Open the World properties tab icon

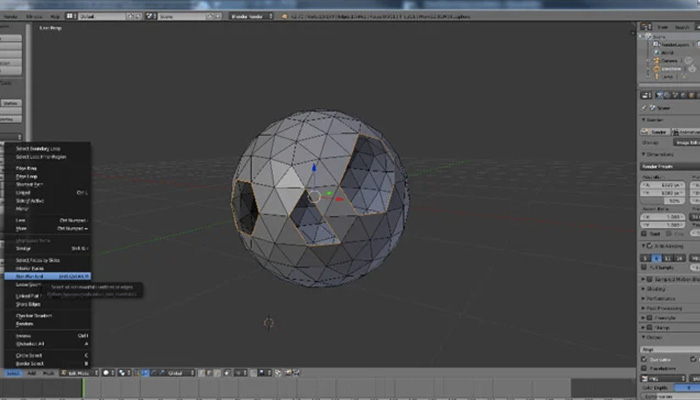point(684,95)
